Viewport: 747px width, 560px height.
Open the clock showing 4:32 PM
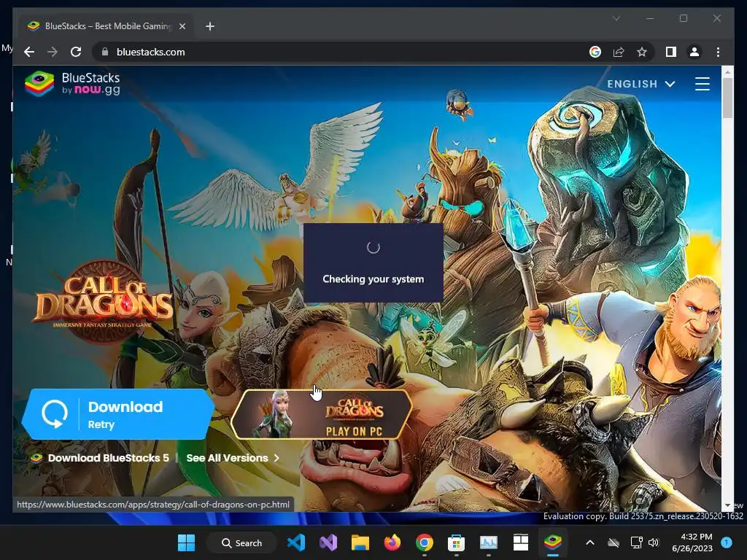pyautogui.click(x=692, y=542)
